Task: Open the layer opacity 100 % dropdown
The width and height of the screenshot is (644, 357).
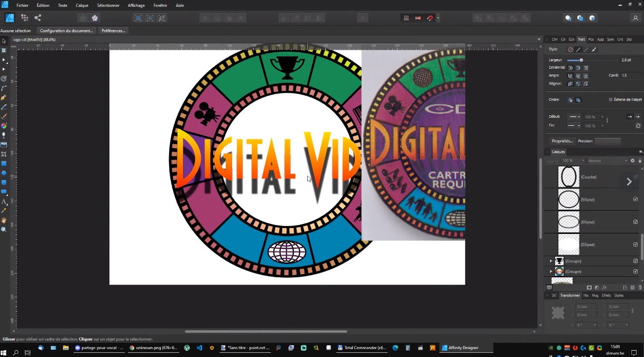Action: click(573, 161)
